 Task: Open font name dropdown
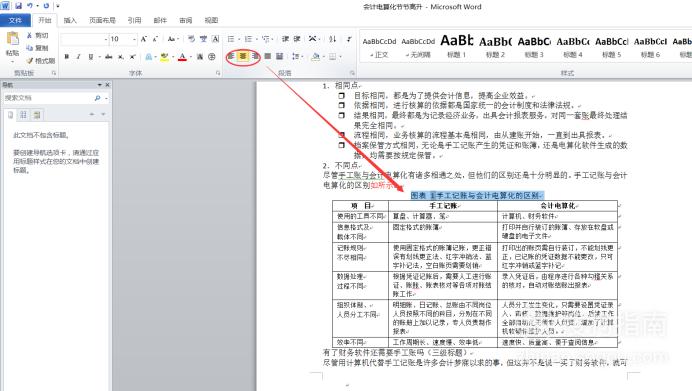[x=106, y=39]
